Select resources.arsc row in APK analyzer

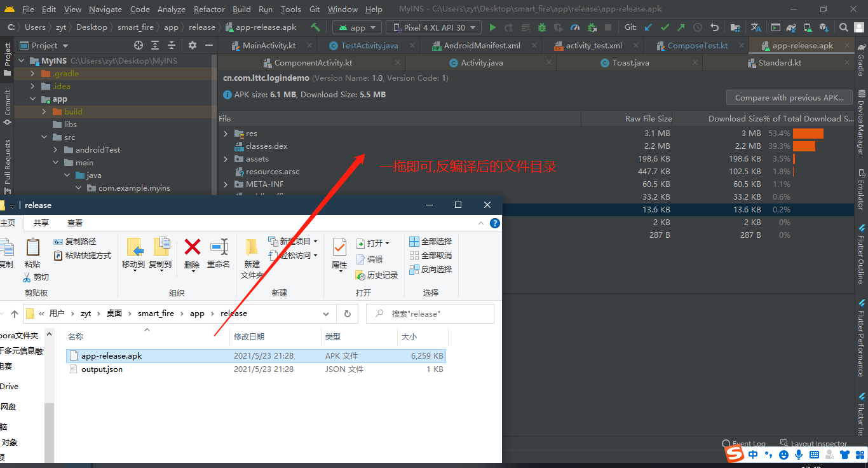pyautogui.click(x=536, y=172)
